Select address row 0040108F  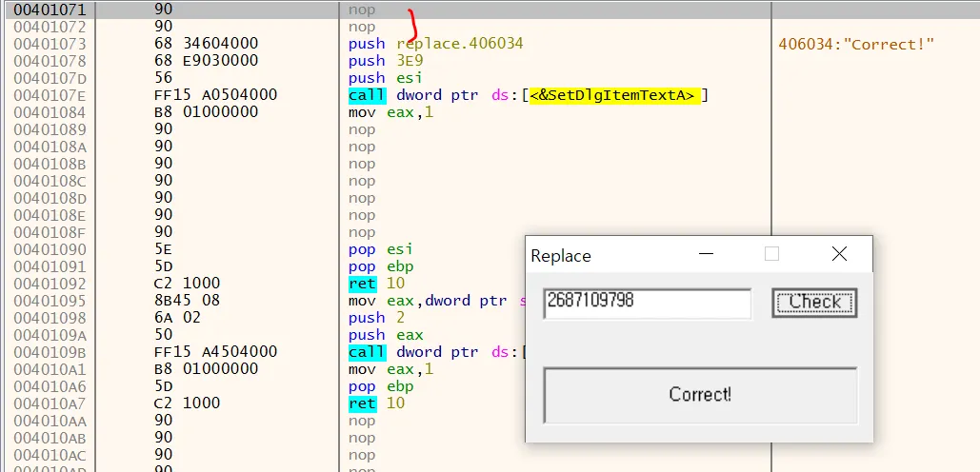50,232
